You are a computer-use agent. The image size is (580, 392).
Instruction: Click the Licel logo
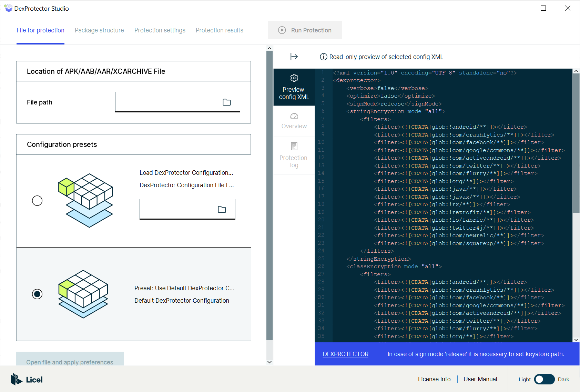click(27, 379)
